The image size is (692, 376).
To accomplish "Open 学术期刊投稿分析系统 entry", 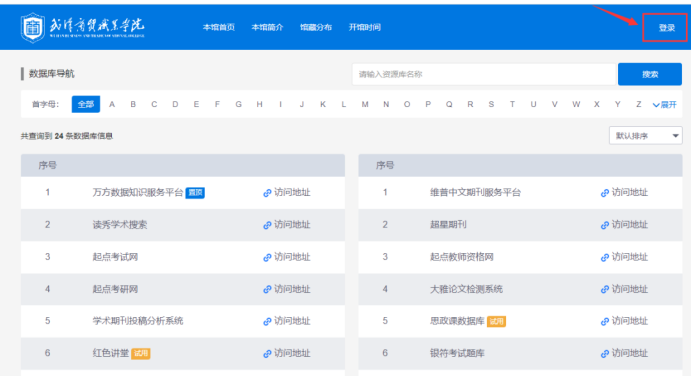I will 138,321.
